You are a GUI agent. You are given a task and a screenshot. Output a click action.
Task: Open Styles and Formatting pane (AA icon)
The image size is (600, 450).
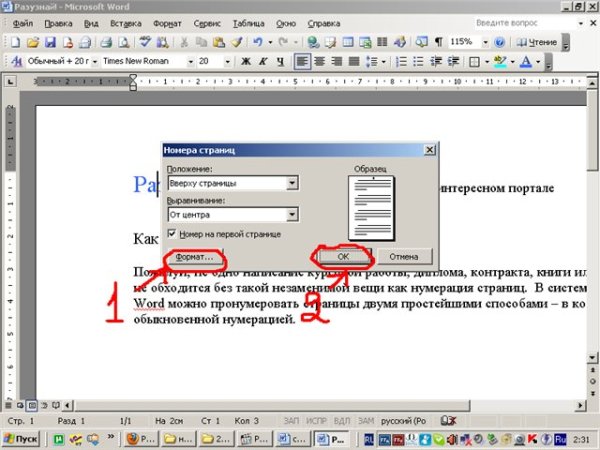pyautogui.click(x=16, y=61)
